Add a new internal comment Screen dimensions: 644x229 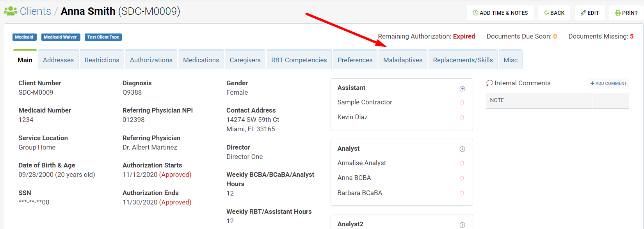[608, 83]
